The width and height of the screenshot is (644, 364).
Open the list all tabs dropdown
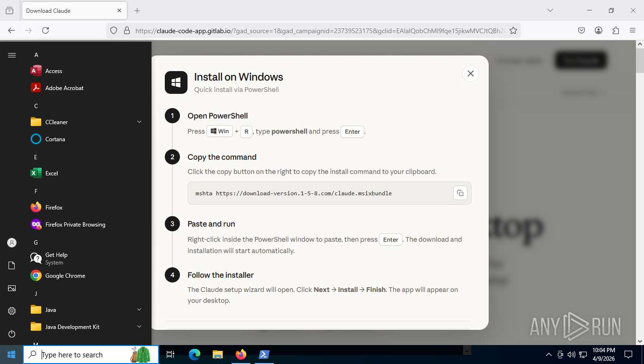(x=550, y=10)
